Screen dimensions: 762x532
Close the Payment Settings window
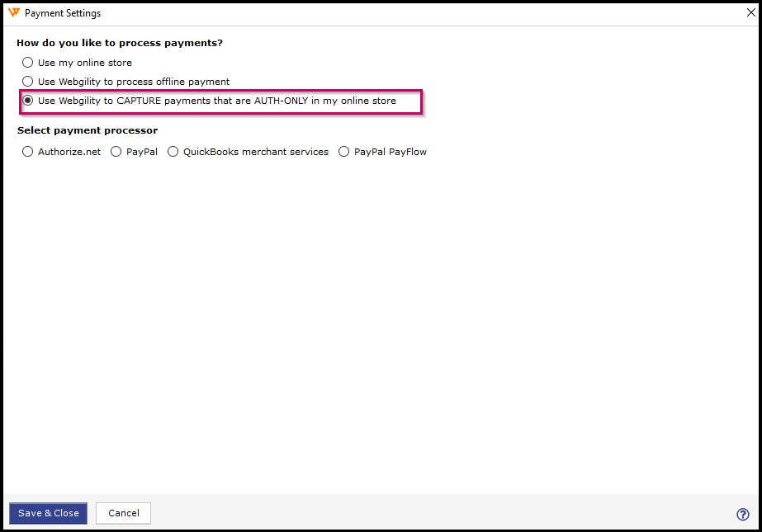point(750,13)
